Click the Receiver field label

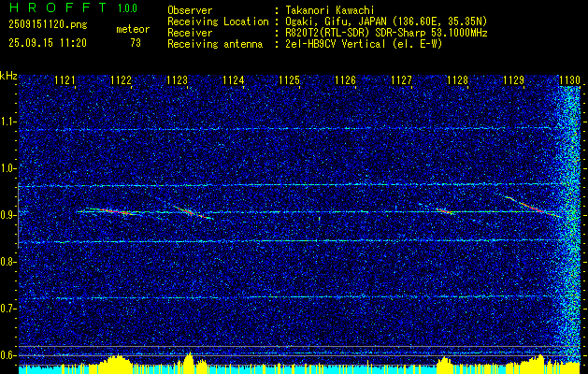tap(190, 33)
